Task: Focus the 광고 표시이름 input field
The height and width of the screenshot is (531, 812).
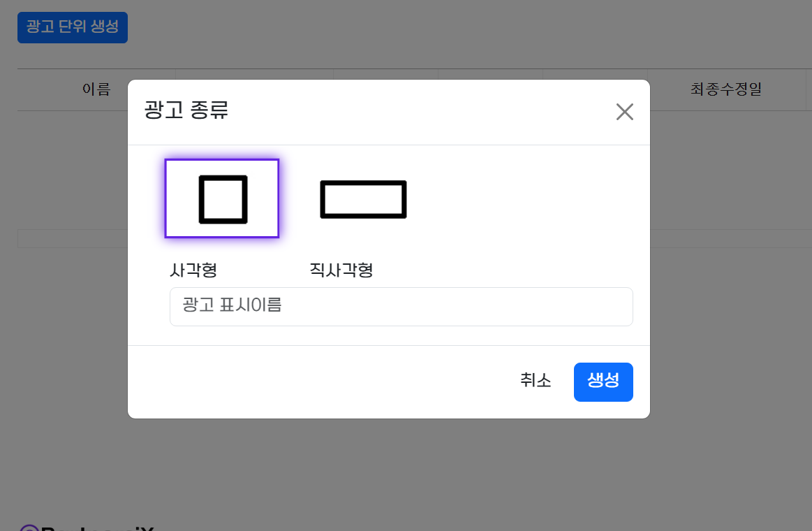Action: click(x=401, y=307)
